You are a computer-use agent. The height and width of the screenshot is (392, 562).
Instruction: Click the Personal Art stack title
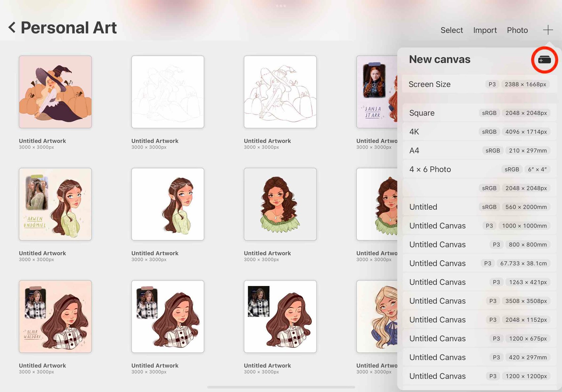point(69,27)
